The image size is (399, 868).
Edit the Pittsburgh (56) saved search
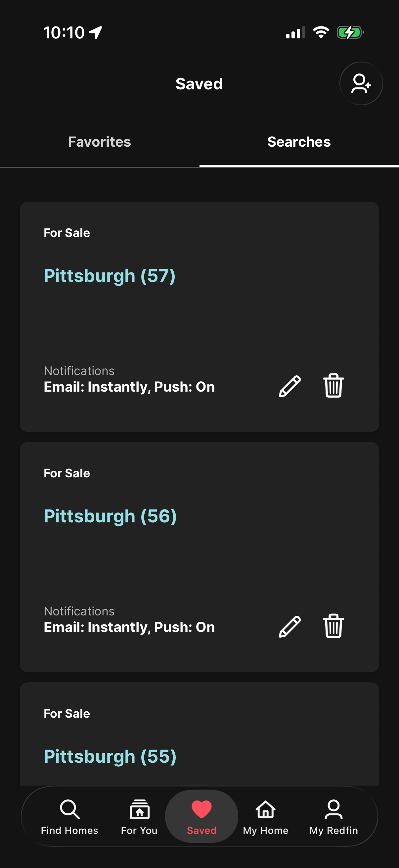(x=289, y=626)
